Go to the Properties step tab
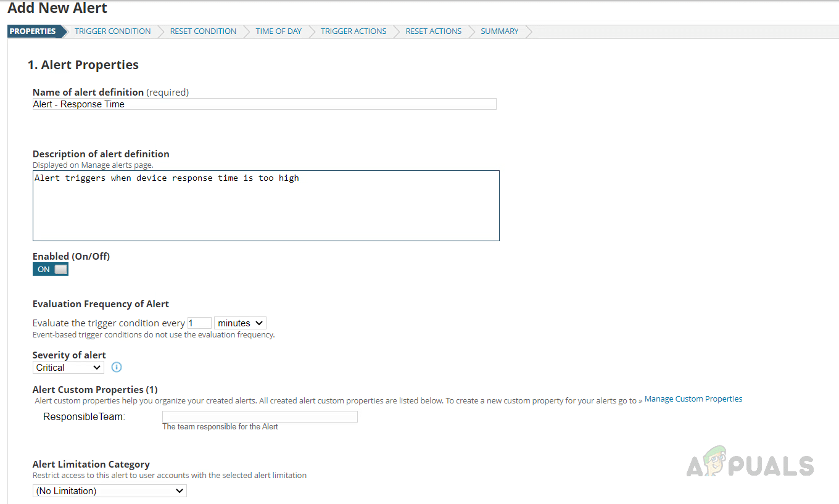839x504 pixels. [33, 31]
